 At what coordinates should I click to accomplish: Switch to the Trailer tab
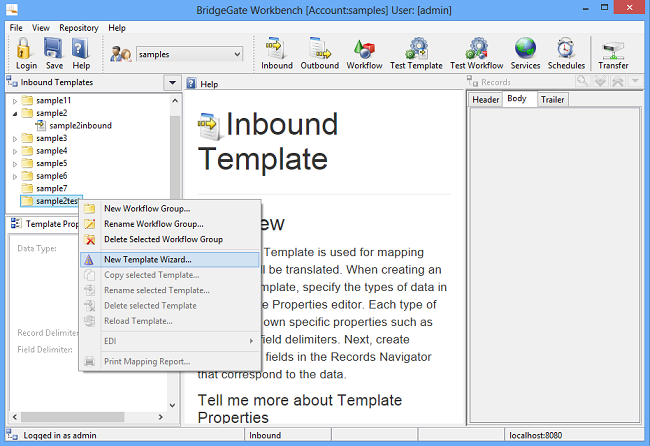552,99
